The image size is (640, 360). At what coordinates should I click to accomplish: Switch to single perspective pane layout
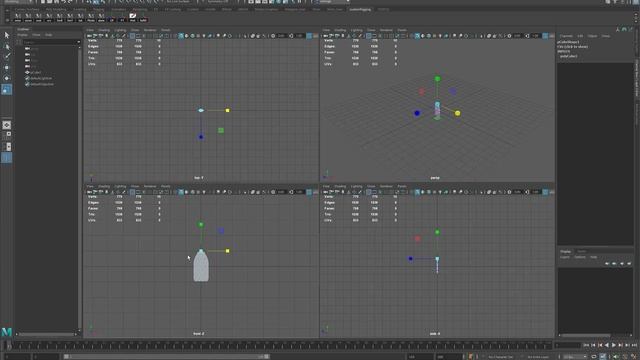pyautogui.click(x=7, y=125)
